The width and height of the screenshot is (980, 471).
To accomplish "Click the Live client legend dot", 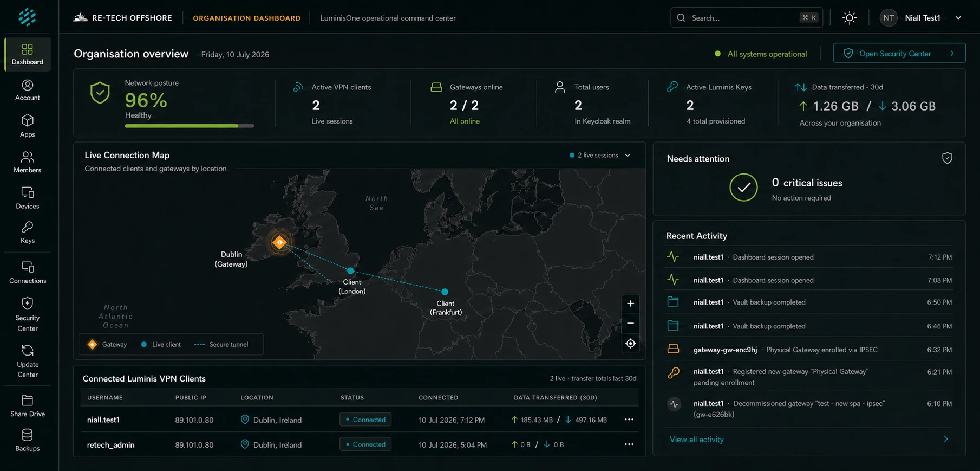I will click(144, 345).
